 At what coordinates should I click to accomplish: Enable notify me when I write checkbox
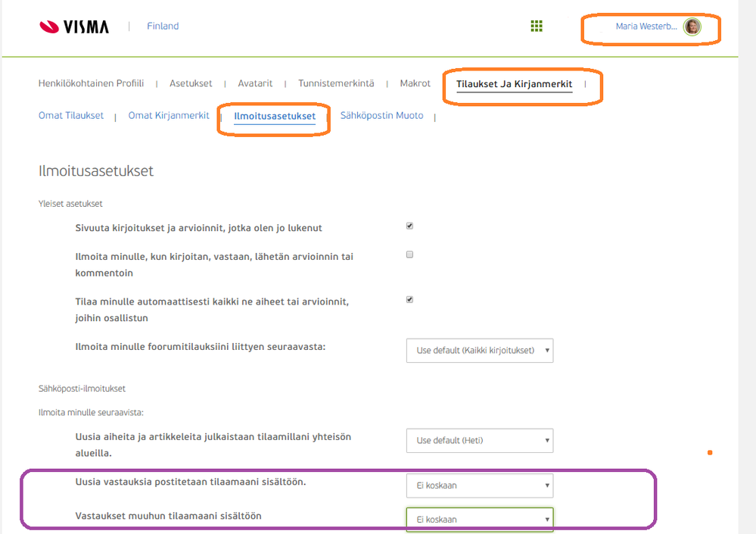pos(410,255)
